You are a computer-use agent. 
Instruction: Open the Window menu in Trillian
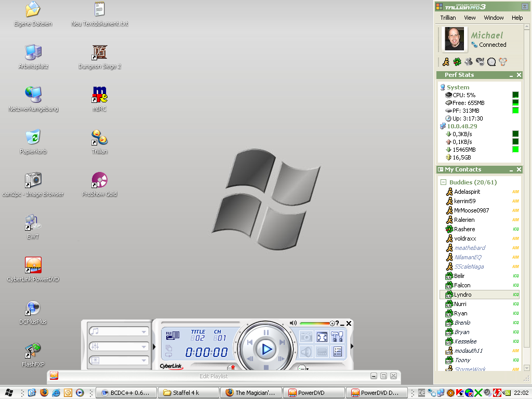pyautogui.click(x=494, y=18)
